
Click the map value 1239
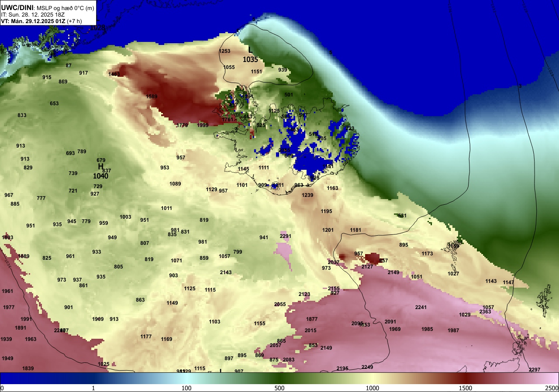point(308,195)
